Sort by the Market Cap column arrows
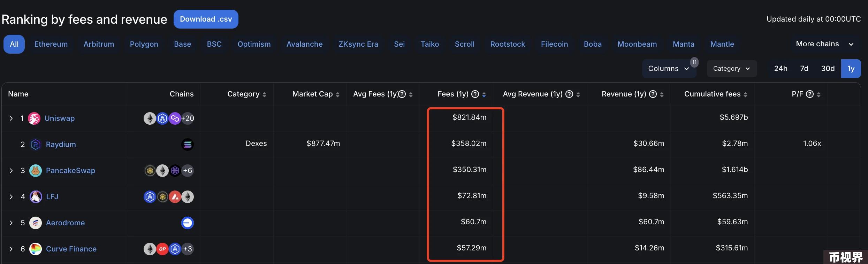This screenshot has height=264, width=868. pos(337,94)
